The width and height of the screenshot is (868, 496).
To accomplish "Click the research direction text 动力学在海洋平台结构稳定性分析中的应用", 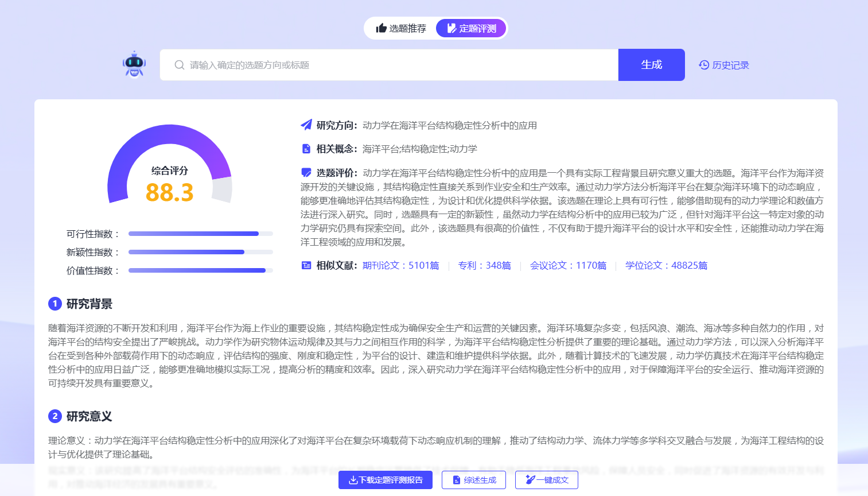I will pyautogui.click(x=450, y=125).
